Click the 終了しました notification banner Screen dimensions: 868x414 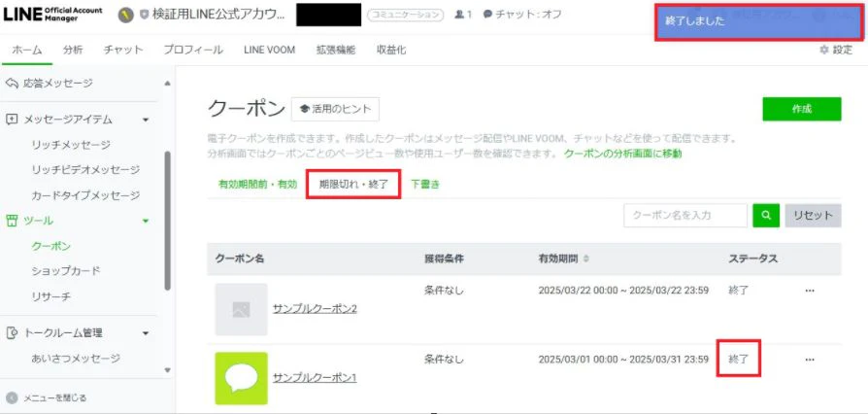pyautogui.click(x=759, y=22)
